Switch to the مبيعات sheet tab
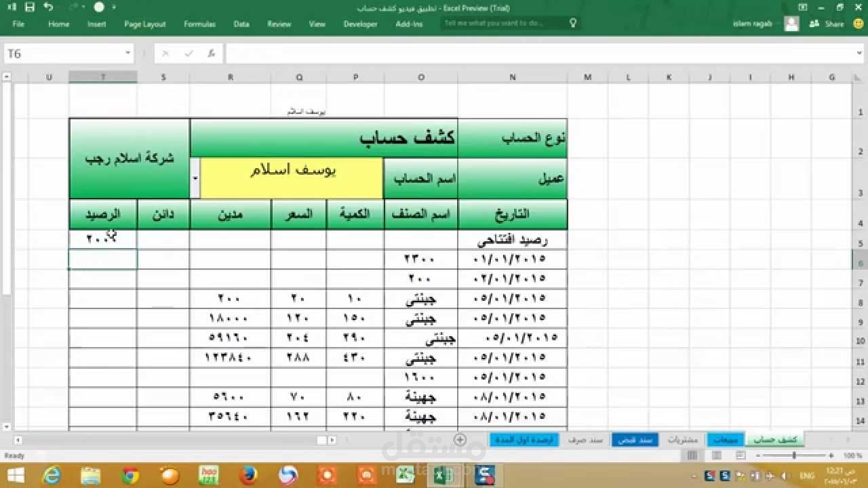Viewport: 868px width, 488px height. click(x=726, y=440)
